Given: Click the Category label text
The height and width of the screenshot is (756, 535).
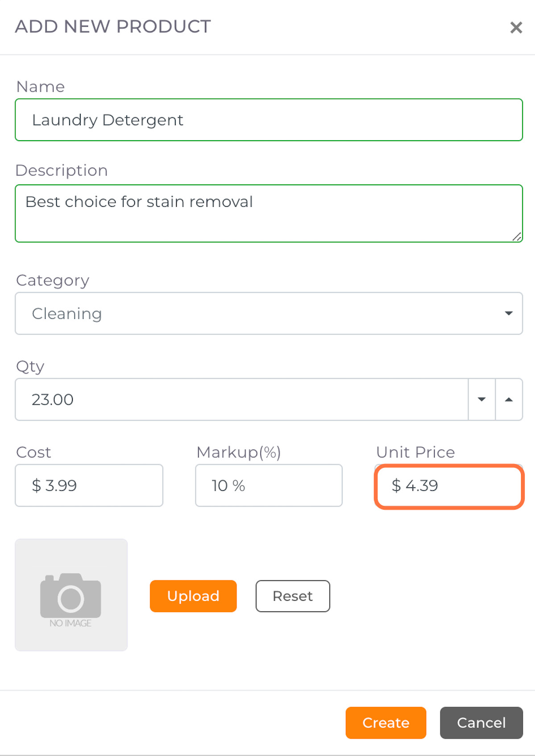Looking at the screenshot, I should tap(53, 280).
